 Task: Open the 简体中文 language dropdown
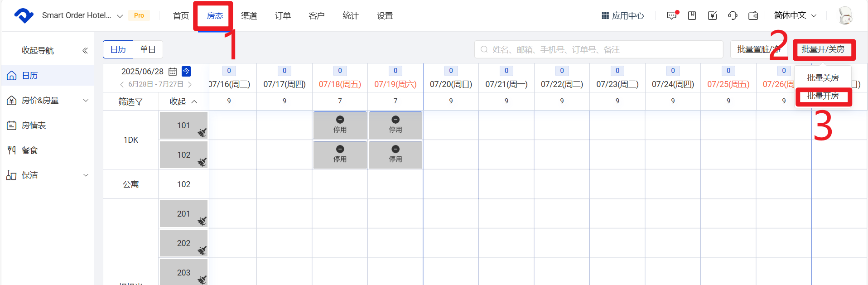(795, 15)
